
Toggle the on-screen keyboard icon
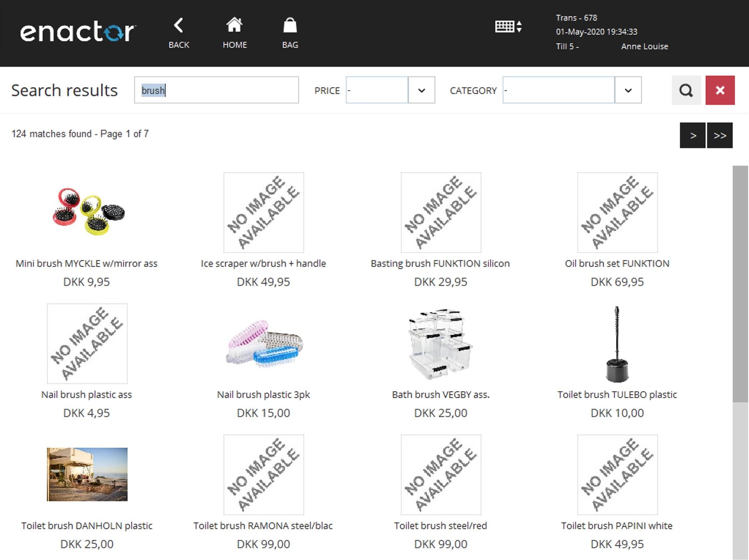tap(508, 27)
